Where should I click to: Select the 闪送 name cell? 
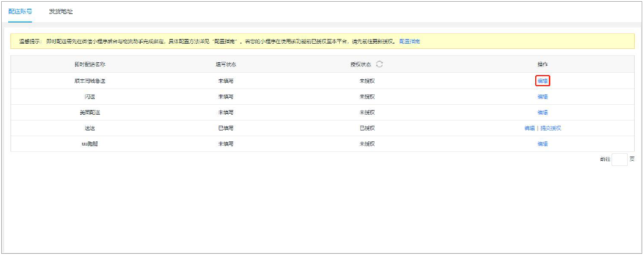[86, 97]
